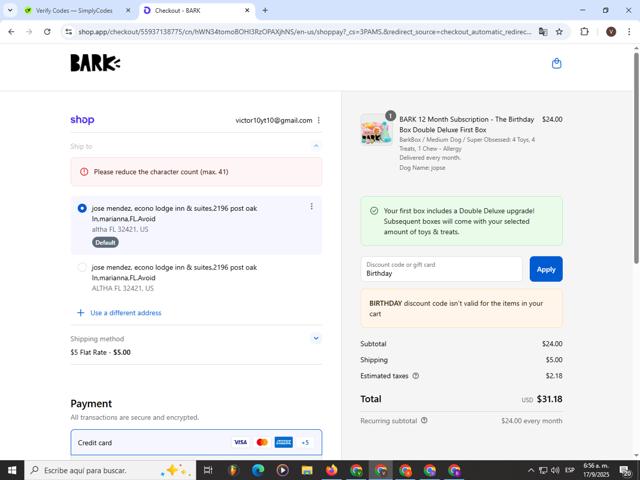Click the discount code input field

[x=441, y=269]
